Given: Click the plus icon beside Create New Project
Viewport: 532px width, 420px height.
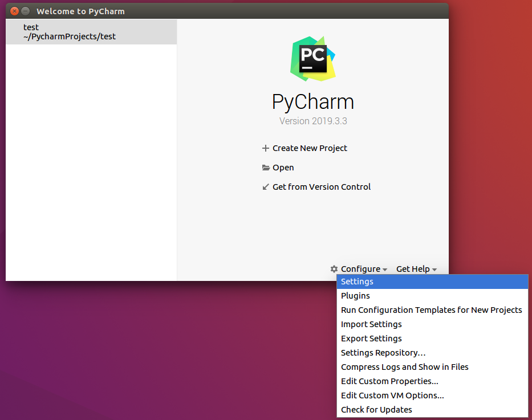Looking at the screenshot, I should point(266,148).
